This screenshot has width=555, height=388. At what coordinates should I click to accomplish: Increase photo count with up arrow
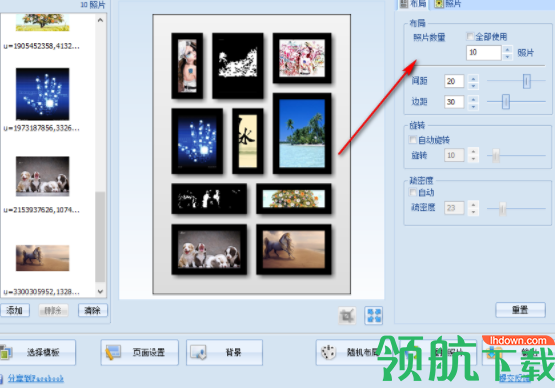508,49
